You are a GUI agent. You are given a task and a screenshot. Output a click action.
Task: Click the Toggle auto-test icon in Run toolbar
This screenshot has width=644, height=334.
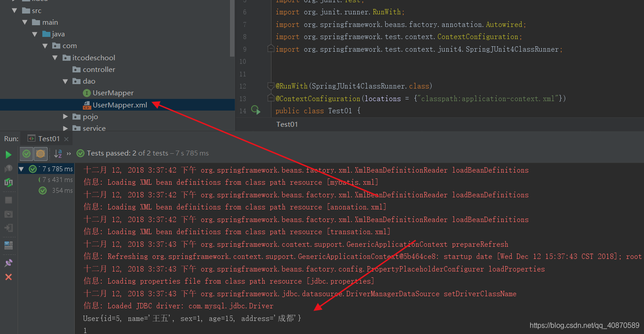(x=8, y=183)
